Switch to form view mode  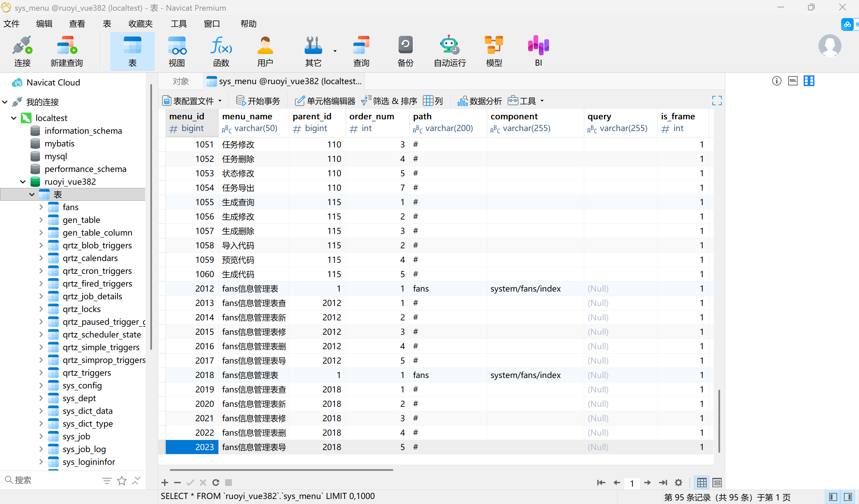(x=716, y=483)
